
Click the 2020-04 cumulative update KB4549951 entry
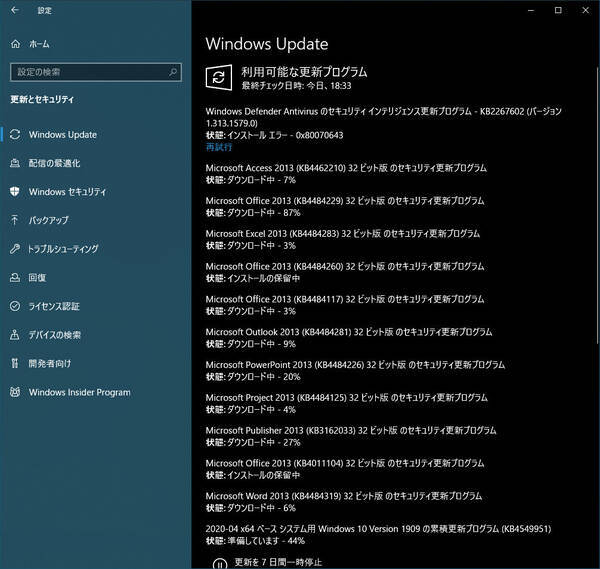(x=378, y=529)
